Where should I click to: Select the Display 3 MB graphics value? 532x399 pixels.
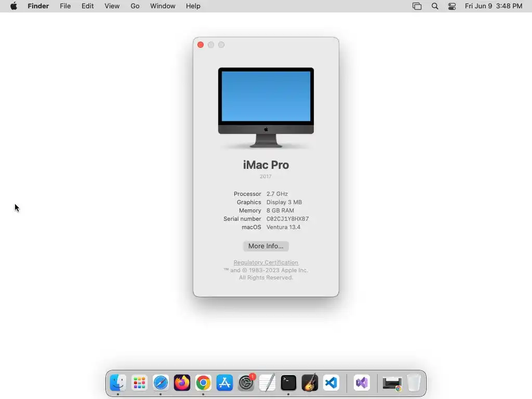(x=284, y=202)
